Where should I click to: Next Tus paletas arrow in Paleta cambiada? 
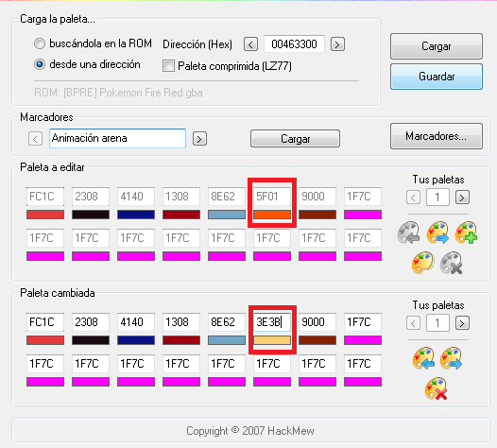[462, 323]
